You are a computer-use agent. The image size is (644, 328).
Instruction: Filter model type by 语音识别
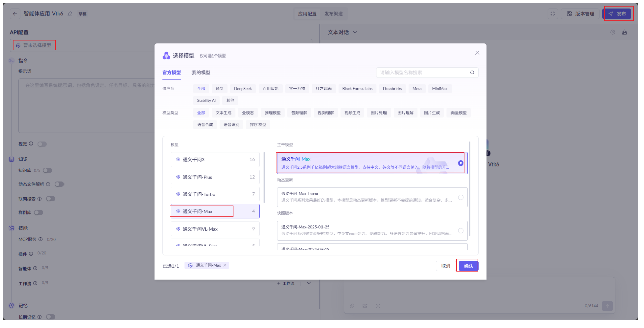232,124
